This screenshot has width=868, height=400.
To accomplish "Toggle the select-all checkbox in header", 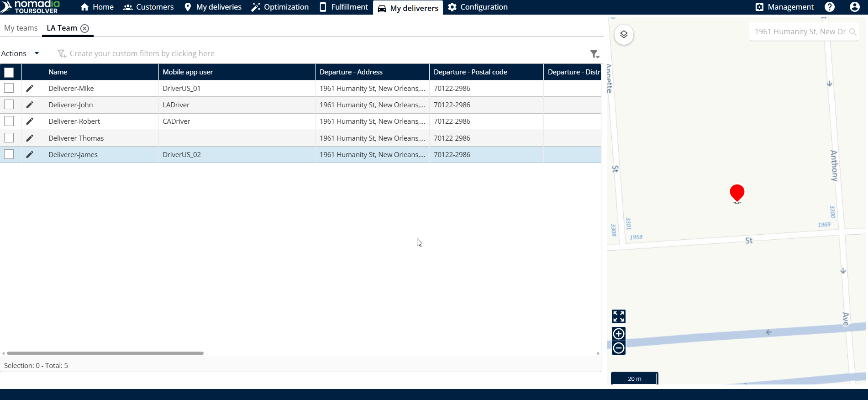I will coord(9,72).
